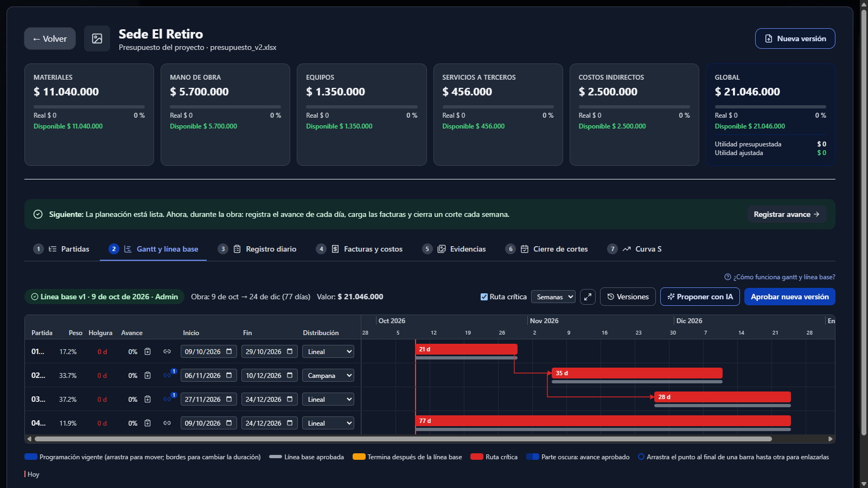Open the calendar picker on the 09/10/2026 start date of row 01
The height and width of the screenshot is (488, 868).
point(229,351)
